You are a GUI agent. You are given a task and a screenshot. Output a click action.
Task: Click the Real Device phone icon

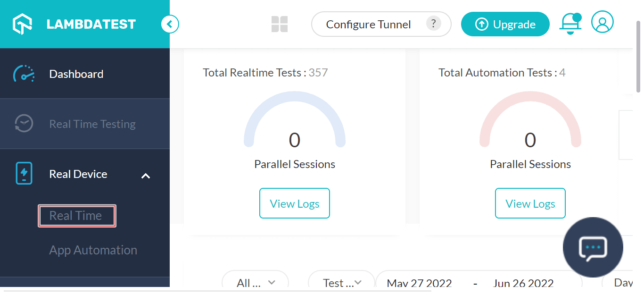24,174
